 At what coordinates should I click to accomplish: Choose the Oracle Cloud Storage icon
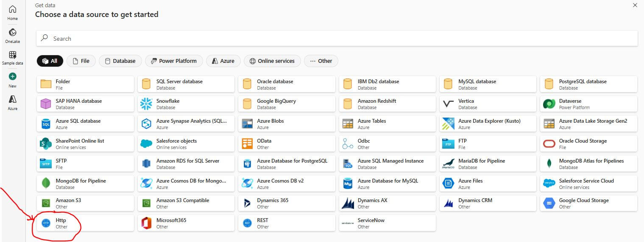[549, 144]
